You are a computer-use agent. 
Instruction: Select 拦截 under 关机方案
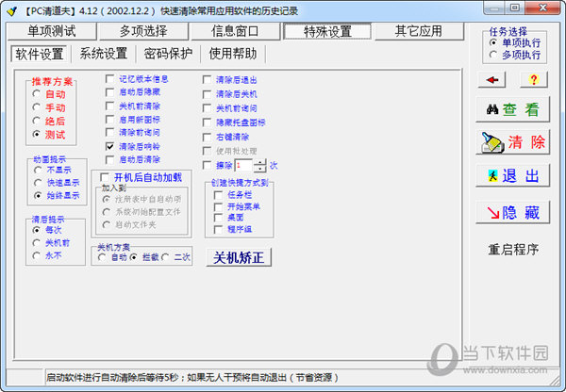[144, 257]
